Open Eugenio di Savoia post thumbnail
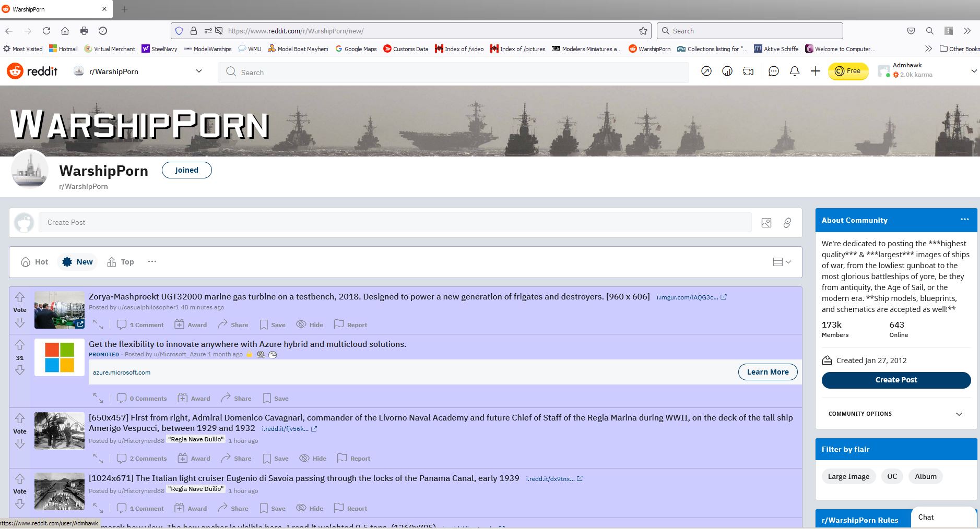The image size is (980, 529). pyautogui.click(x=59, y=491)
